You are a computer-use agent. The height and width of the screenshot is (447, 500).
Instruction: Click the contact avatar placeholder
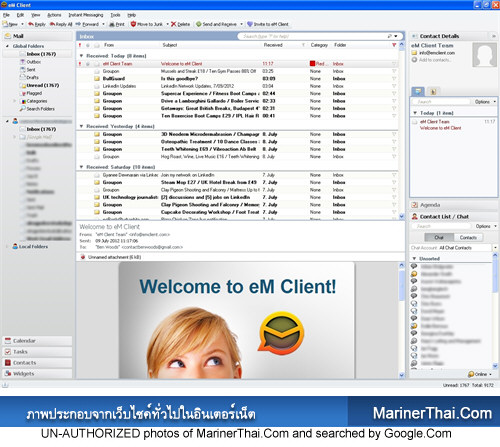[x=484, y=55]
